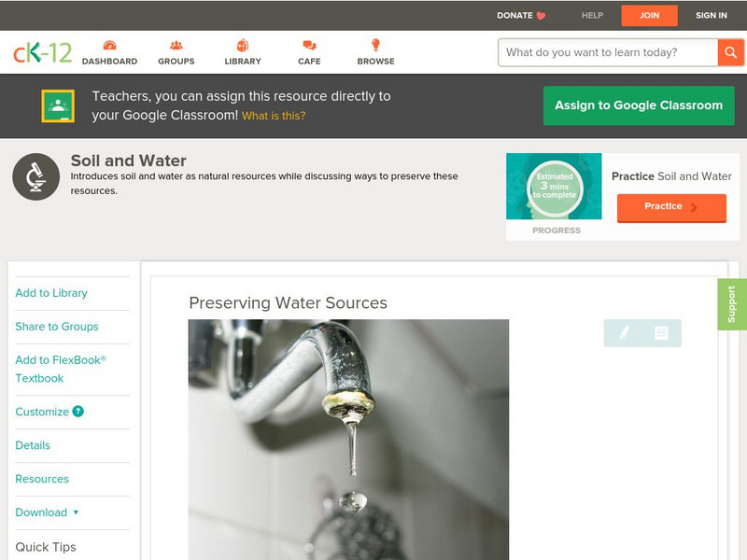Viewport: 747px width, 560px height.
Task: Click the Customize help question mark icon
Action: coord(78,412)
